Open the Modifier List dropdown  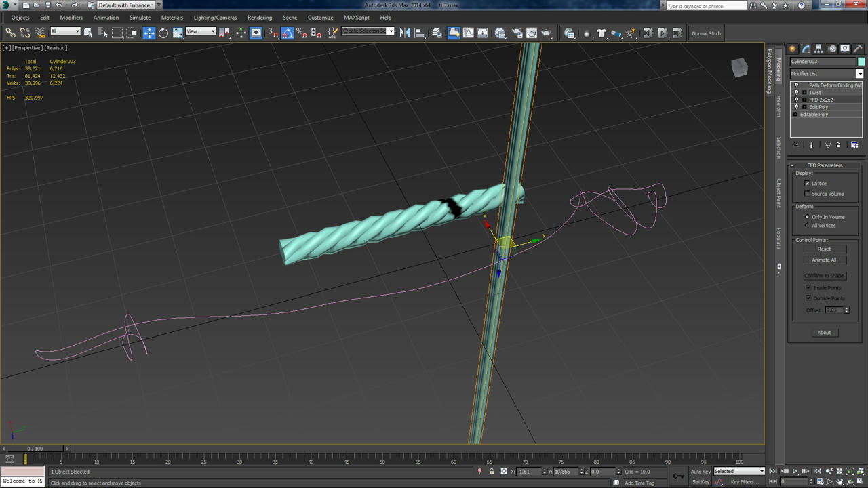click(x=827, y=73)
